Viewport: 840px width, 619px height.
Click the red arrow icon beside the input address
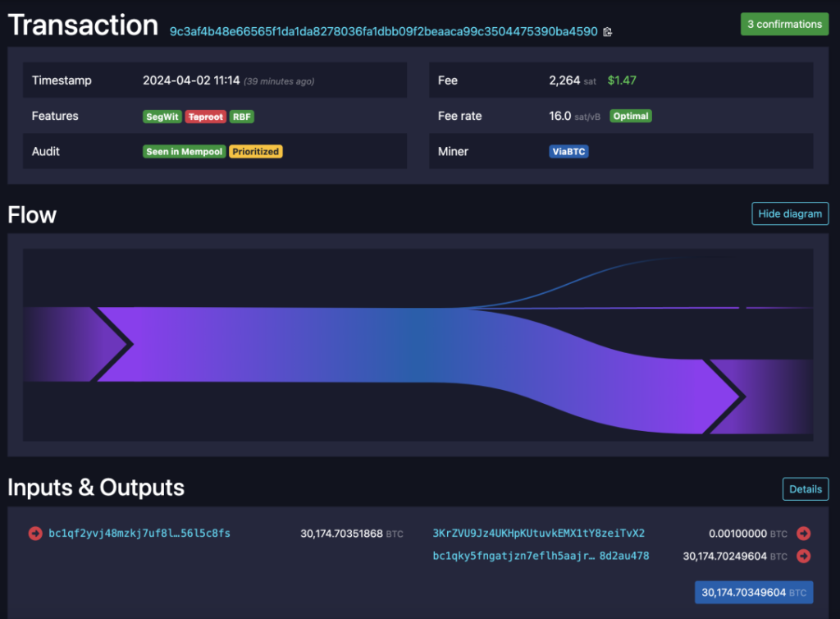click(34, 533)
